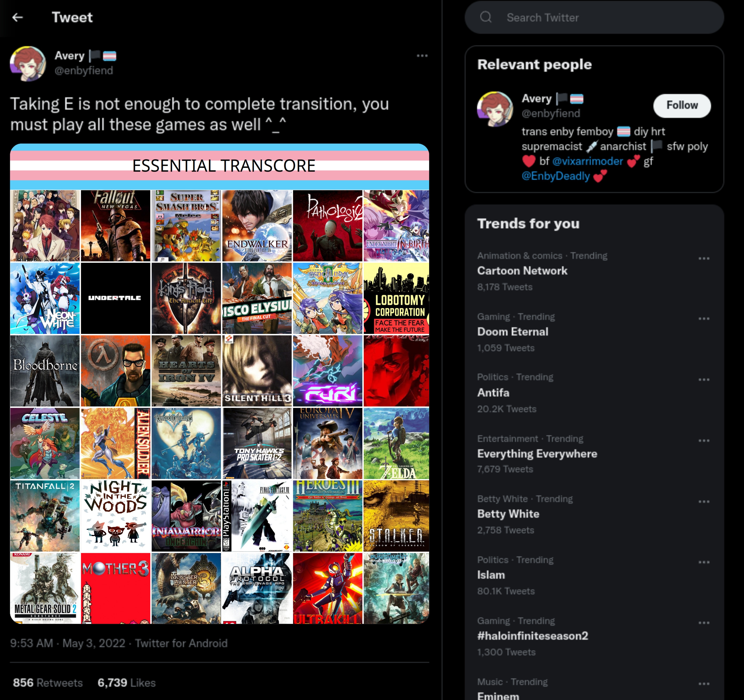
Task: Click the Alien Soldier cover art
Action: coord(115,443)
